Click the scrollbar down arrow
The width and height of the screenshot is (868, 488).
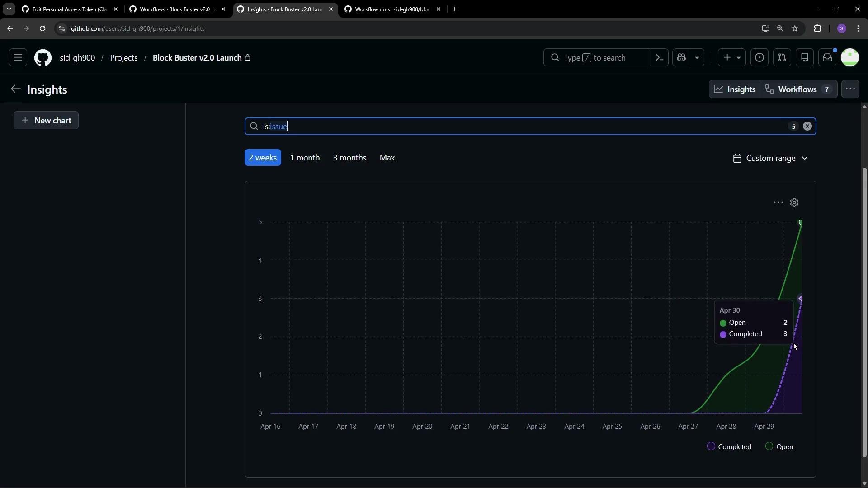click(864, 484)
